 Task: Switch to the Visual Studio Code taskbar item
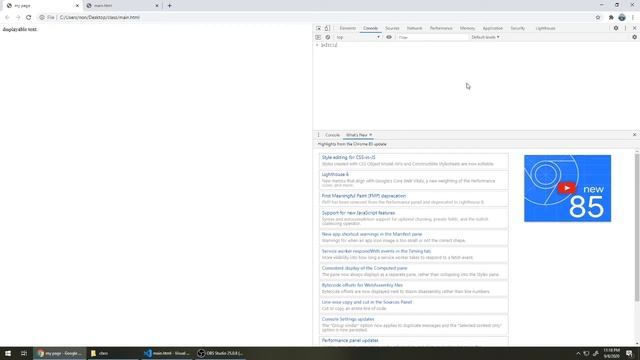167,353
